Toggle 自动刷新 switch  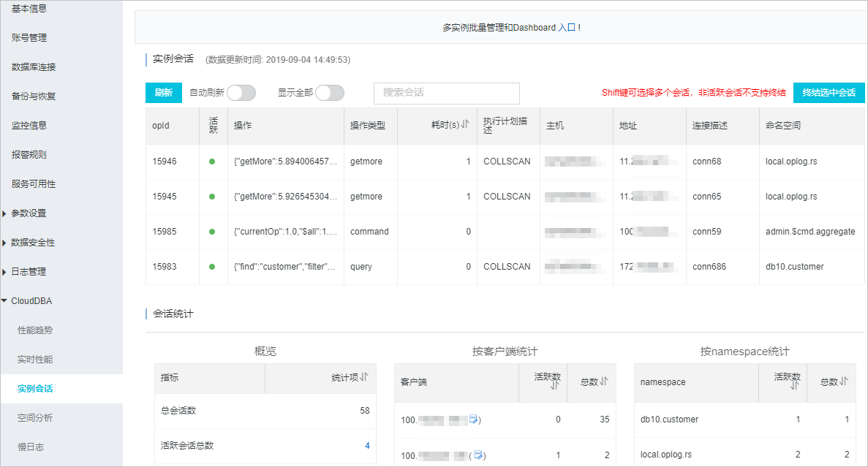click(241, 92)
